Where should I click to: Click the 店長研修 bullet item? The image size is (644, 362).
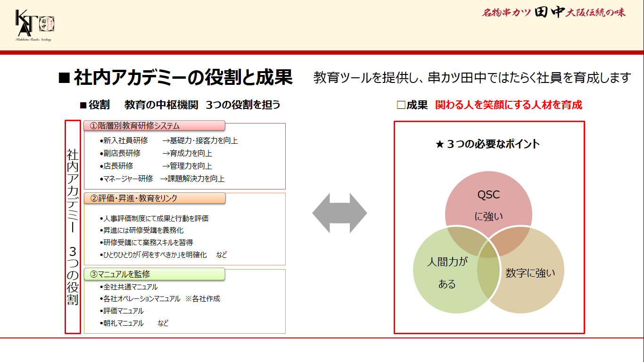pos(118,166)
